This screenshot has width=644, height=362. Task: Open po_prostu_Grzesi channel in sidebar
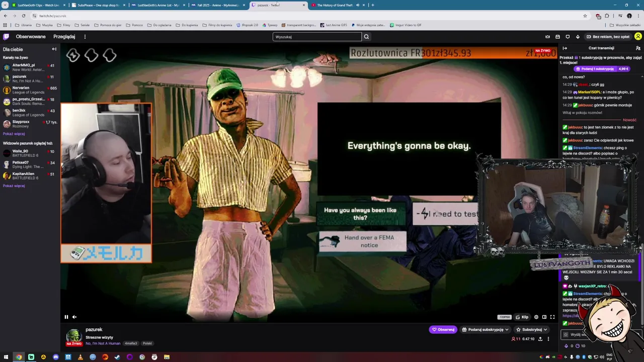click(x=29, y=101)
